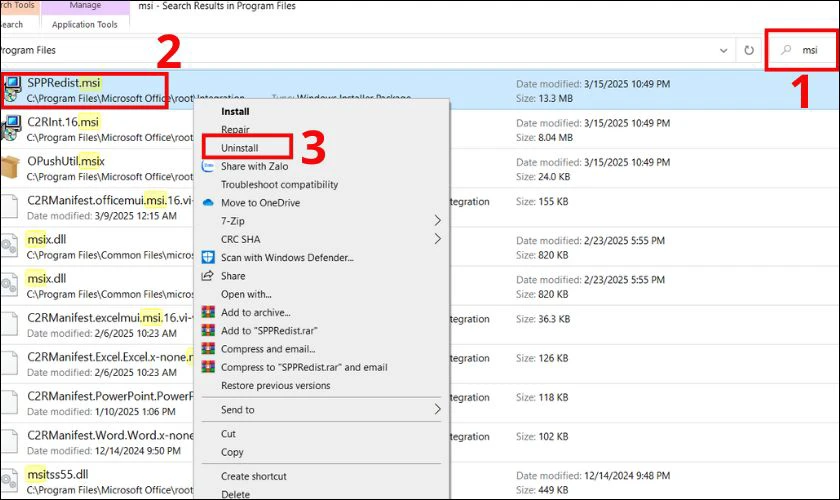This screenshot has height=500, width=840.
Task: Expand the 7-Zip submenu arrow
Action: (438, 220)
